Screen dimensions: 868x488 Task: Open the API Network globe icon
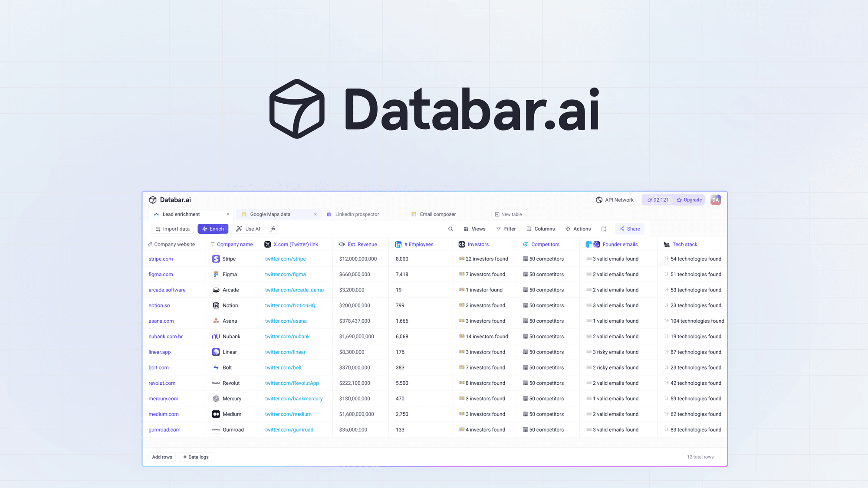pyautogui.click(x=599, y=200)
